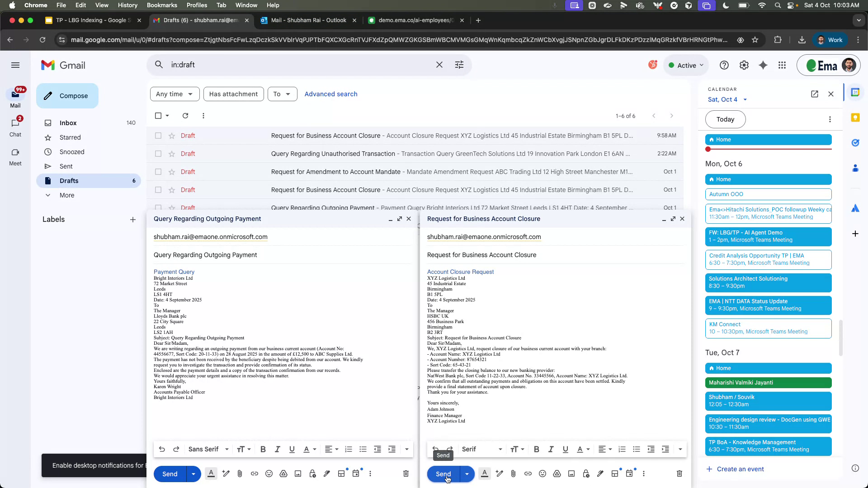The image size is (868, 488).
Task: Star the Unauthorised Transaction draft
Action: click(x=172, y=154)
